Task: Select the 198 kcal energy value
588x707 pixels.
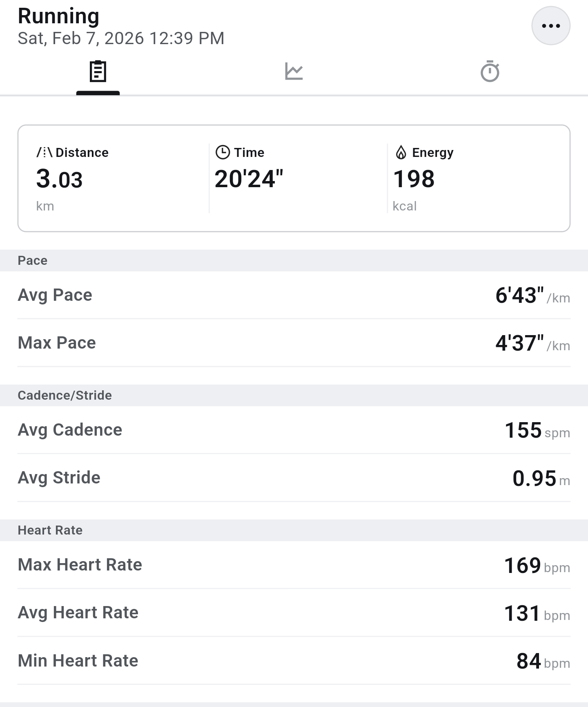Action: (414, 179)
